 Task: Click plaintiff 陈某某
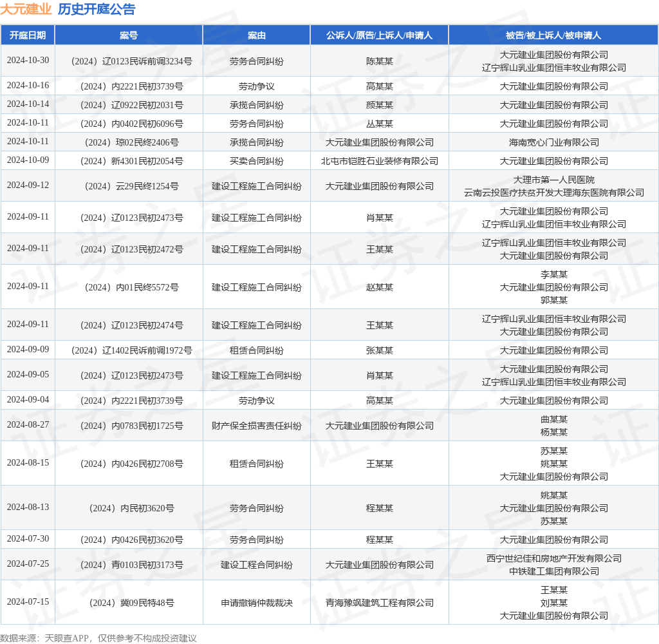click(380, 61)
